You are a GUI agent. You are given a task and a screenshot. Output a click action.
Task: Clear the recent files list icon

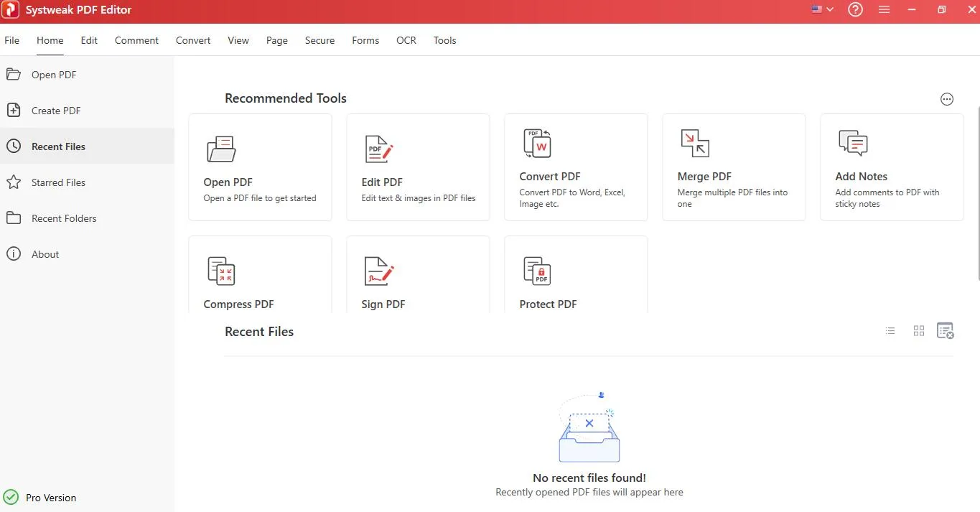946,330
